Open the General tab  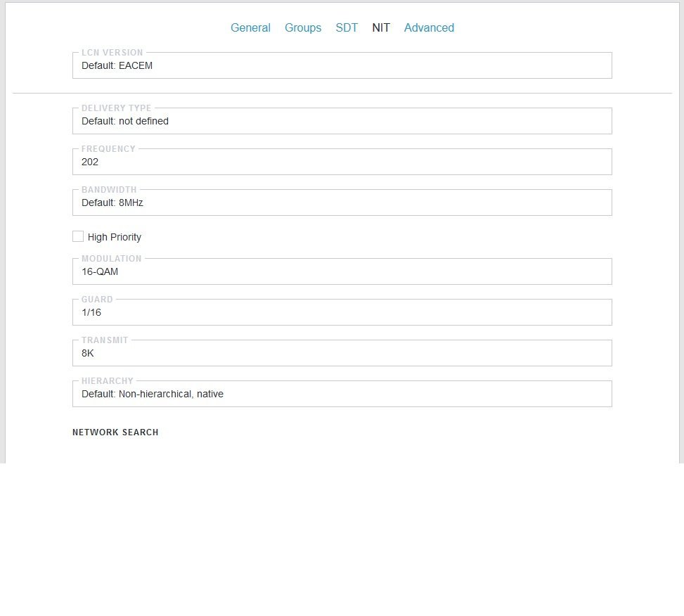point(250,27)
